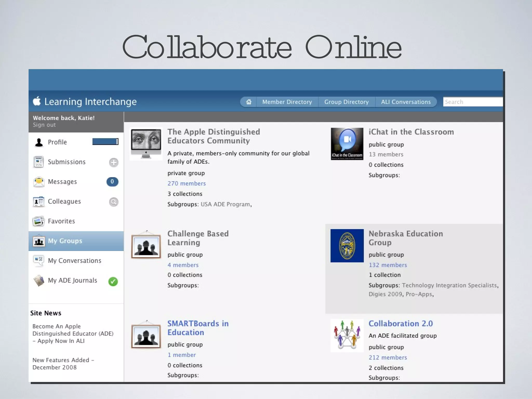View the 212 members link

point(388,357)
